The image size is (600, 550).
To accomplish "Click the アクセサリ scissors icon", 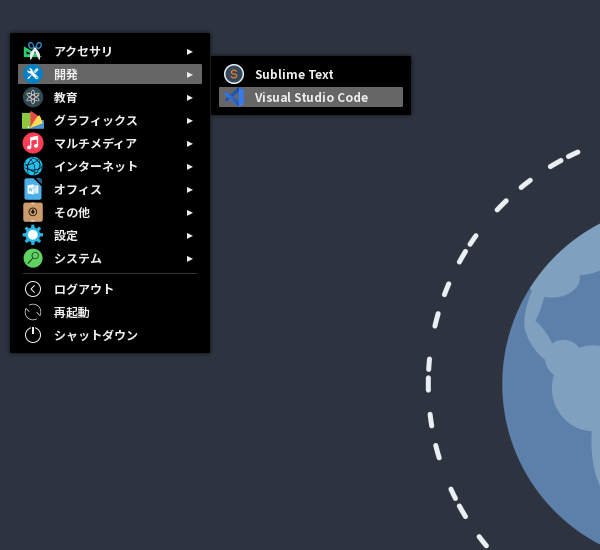I will coord(33,51).
